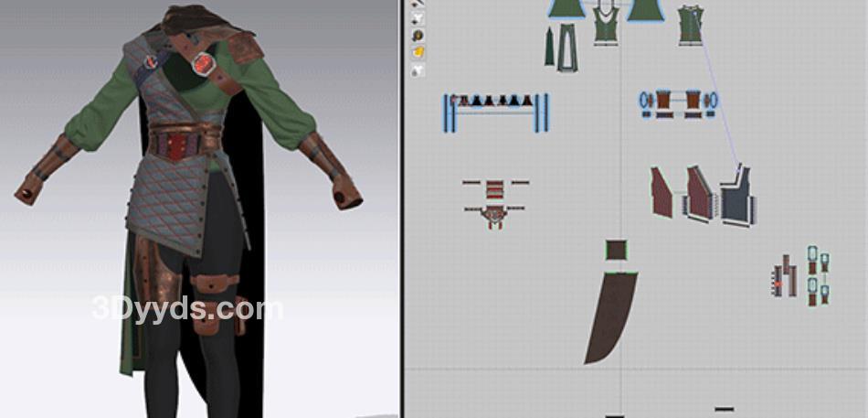Image resolution: width=868 pixels, height=418 pixels.
Task: Select the dark green trouser-shaped pattern piece
Action: click(568, 48)
